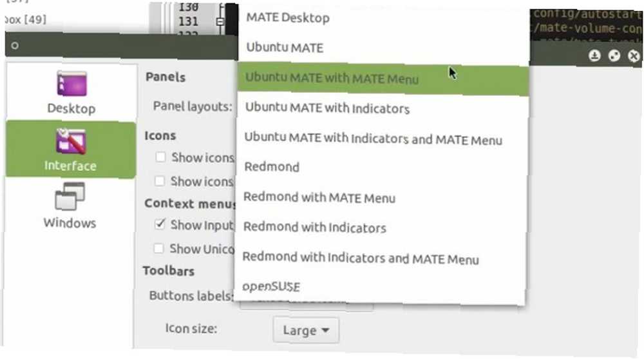Open the Desktop section in the sidebar
644x359 pixels.
(71, 92)
